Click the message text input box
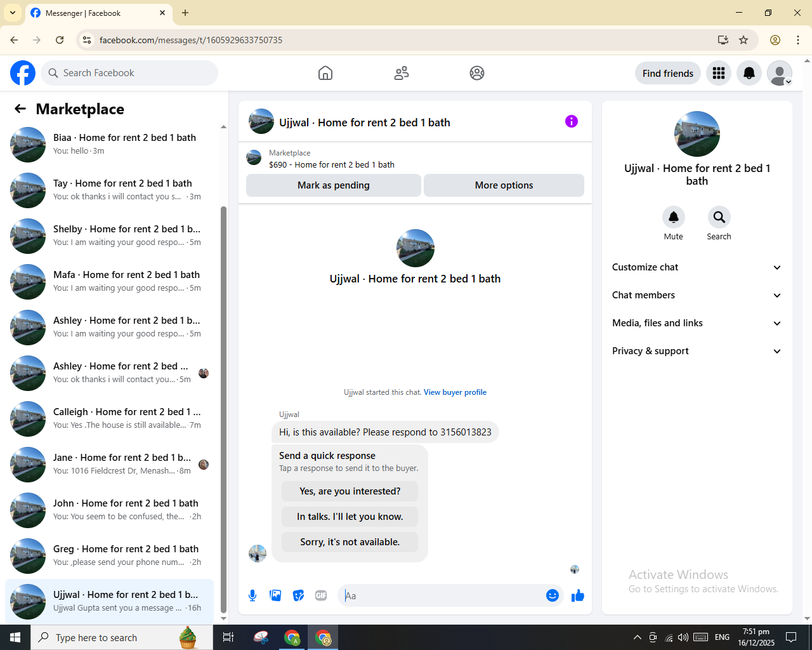 pos(442,595)
